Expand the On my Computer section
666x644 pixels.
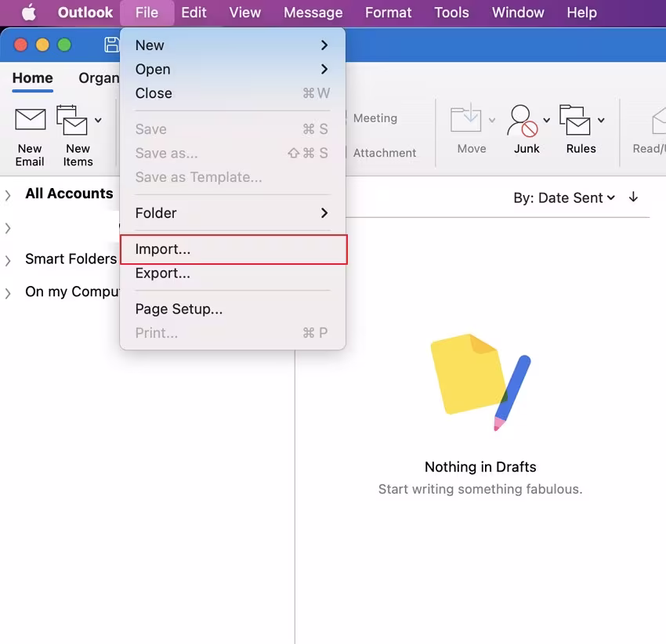8,293
